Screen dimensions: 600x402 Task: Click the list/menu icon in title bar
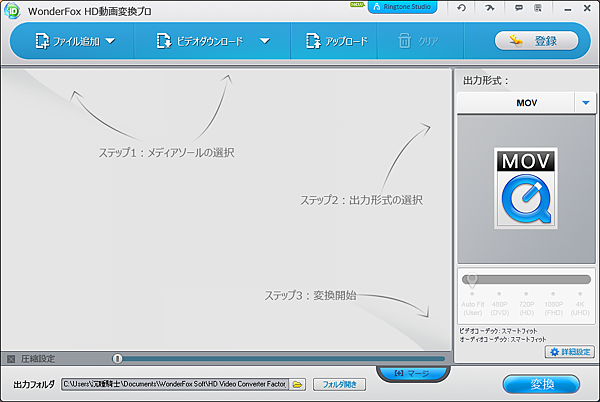coord(538,8)
